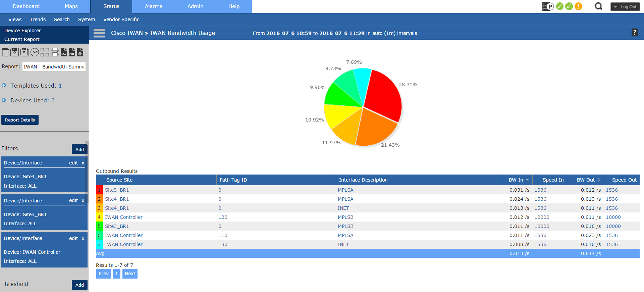The height and width of the screenshot is (292, 644).
Task: Open the Help tab
Action: [x=234, y=6]
